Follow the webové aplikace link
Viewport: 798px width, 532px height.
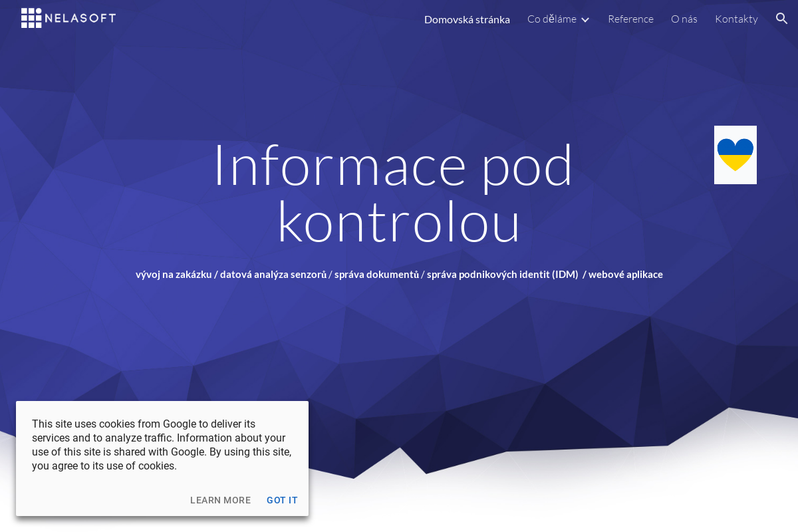tap(626, 273)
